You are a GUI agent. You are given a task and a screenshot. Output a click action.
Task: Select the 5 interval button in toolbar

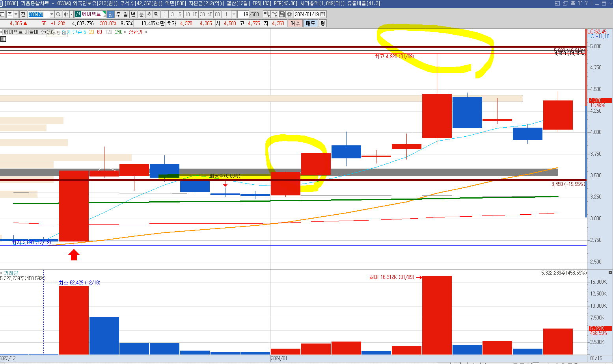coord(180,14)
